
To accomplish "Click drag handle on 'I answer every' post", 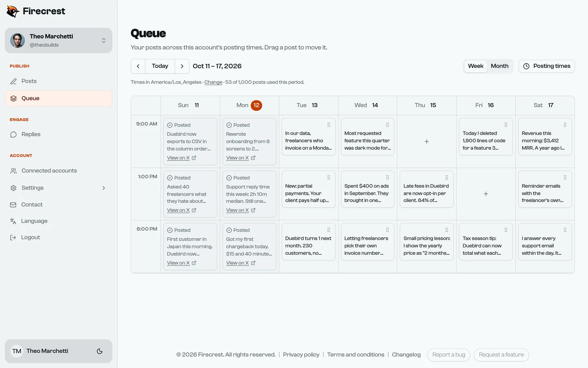I will tap(565, 230).
